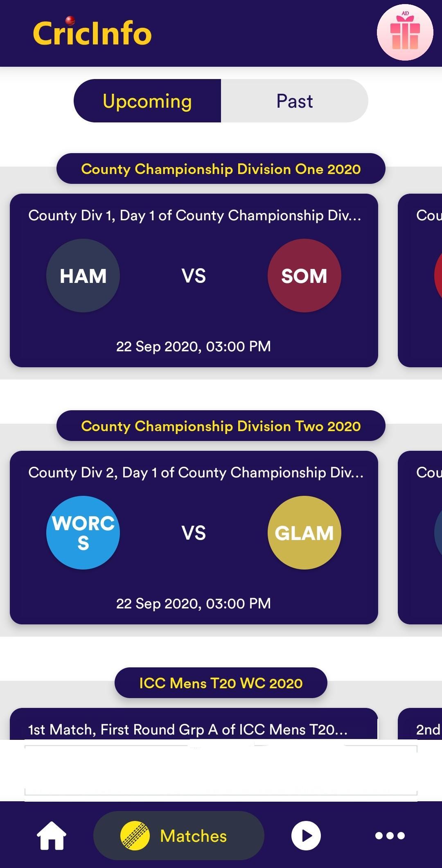The width and height of the screenshot is (442, 868).
Task: Open the three-dots more menu
Action: [390, 835]
